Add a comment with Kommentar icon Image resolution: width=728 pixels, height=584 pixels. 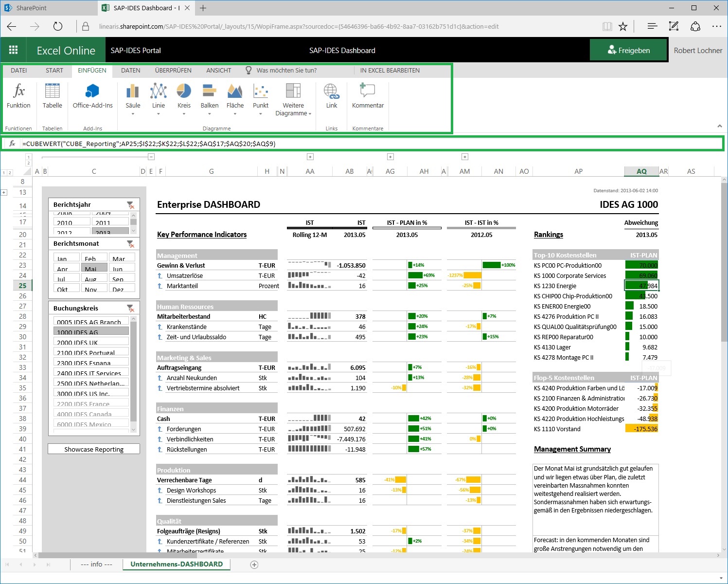coord(368,96)
